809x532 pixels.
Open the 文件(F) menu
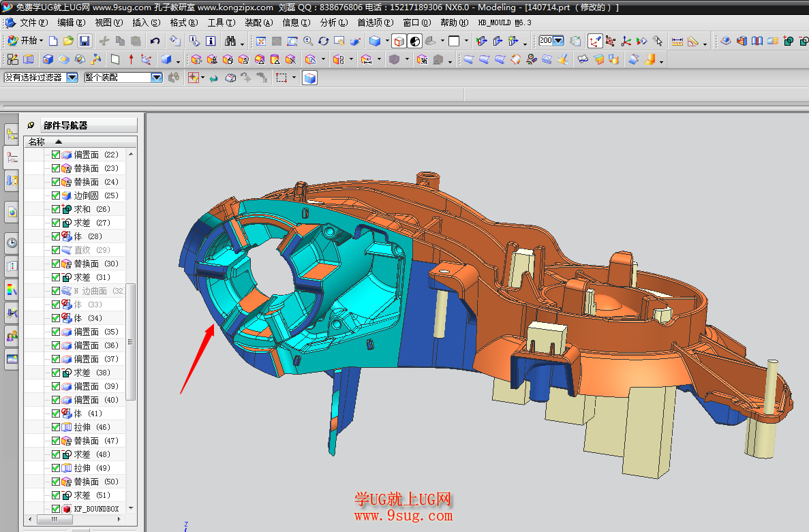(x=33, y=22)
